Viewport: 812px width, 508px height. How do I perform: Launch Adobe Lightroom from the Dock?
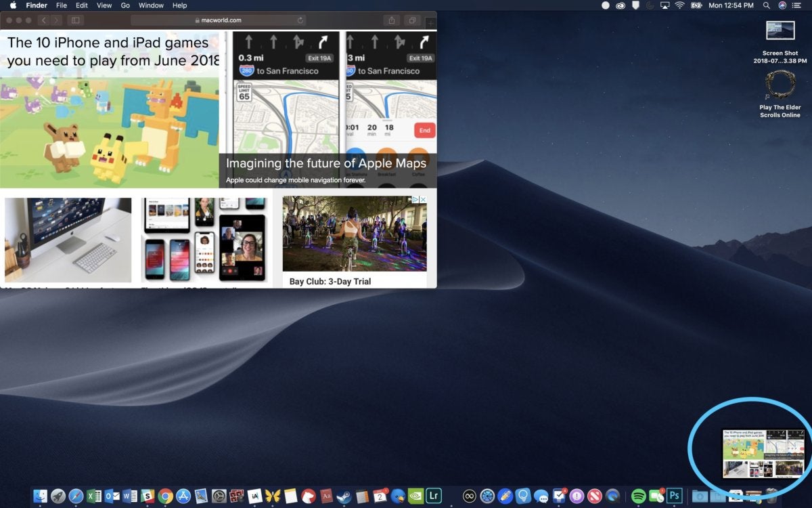point(434,496)
